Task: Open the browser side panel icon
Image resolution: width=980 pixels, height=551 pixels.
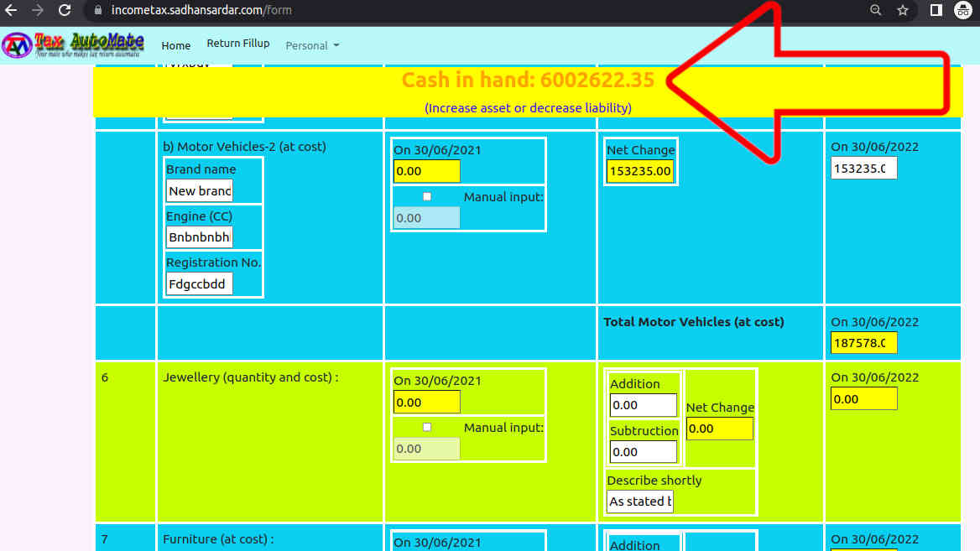Action: 936,11
